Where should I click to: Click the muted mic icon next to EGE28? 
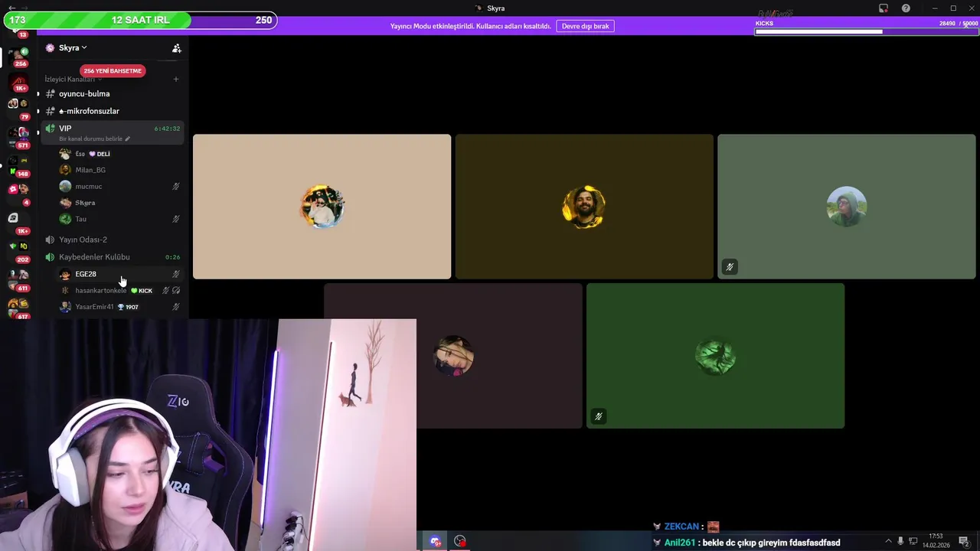tap(175, 274)
